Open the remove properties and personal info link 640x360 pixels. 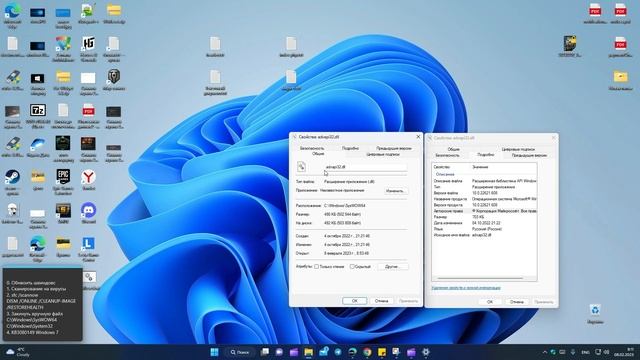click(x=466, y=288)
